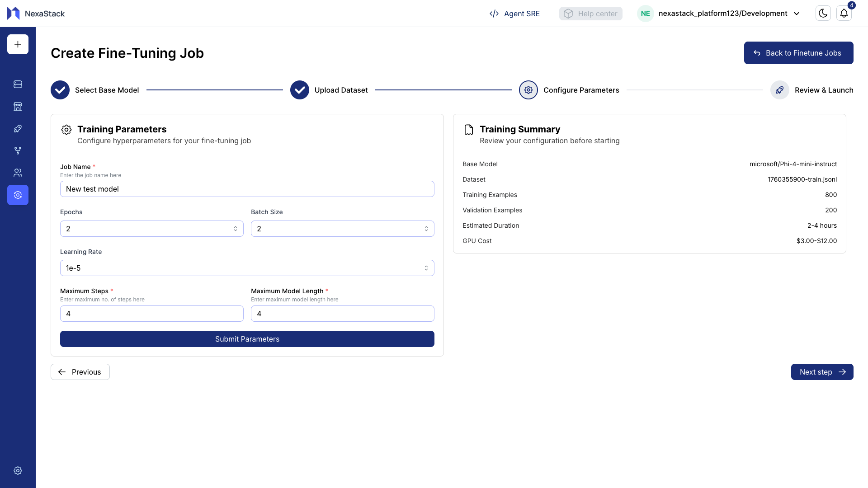
Task: Click the Submit Parameters button
Action: point(247,339)
